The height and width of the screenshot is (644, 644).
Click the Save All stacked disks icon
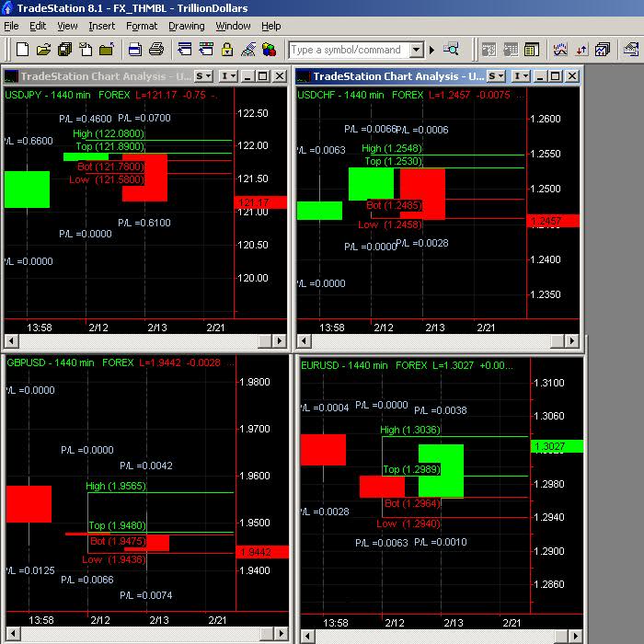pos(65,50)
